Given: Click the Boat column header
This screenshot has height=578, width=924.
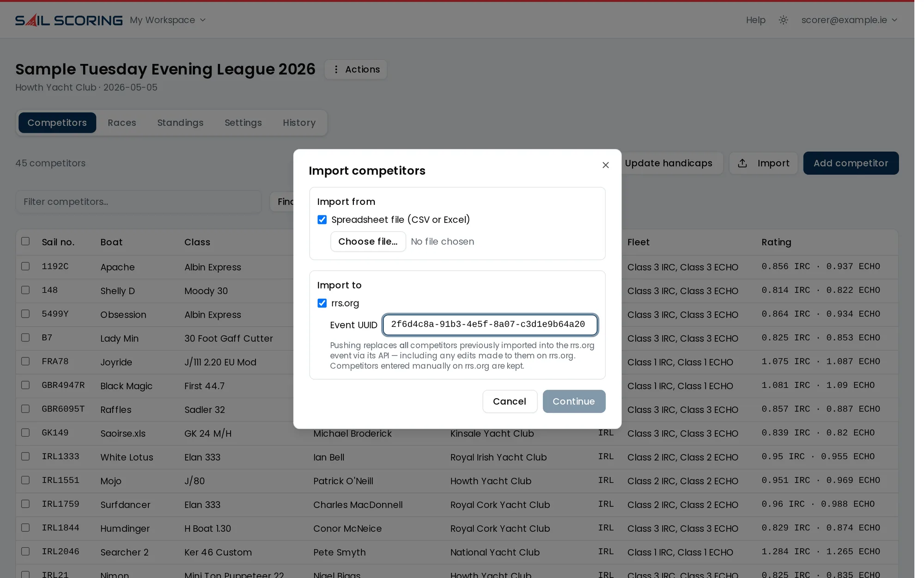Looking at the screenshot, I should [x=111, y=242].
